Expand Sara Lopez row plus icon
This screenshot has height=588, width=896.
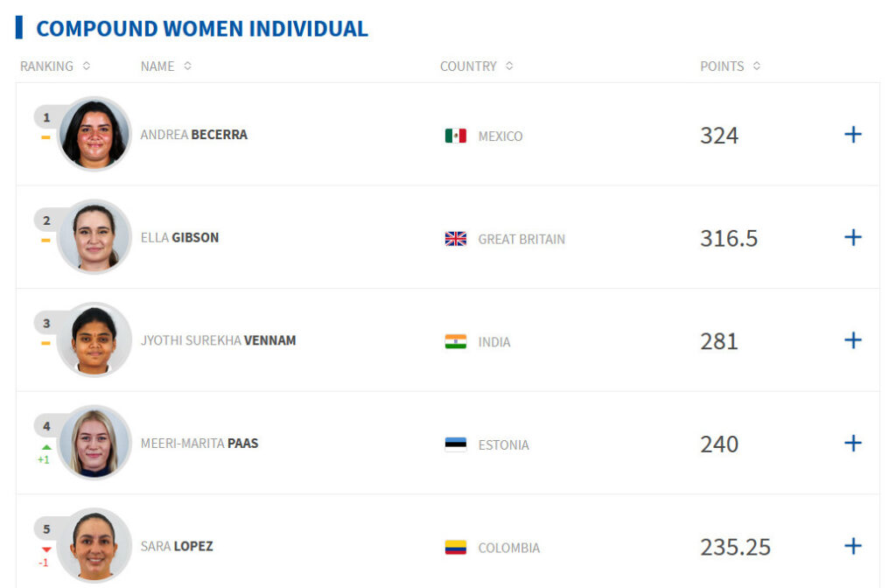pyautogui.click(x=852, y=546)
